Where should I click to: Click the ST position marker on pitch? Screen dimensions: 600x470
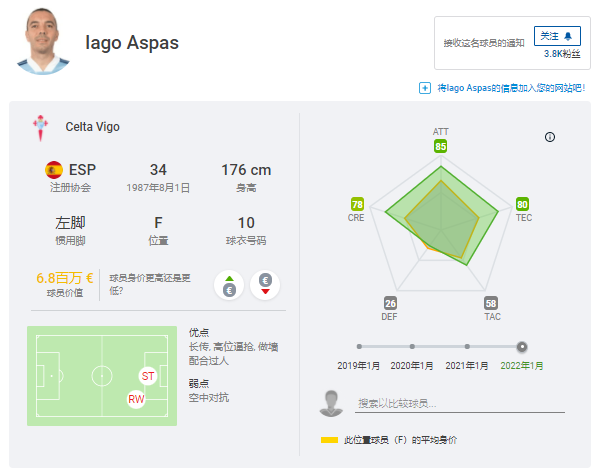[148, 376]
